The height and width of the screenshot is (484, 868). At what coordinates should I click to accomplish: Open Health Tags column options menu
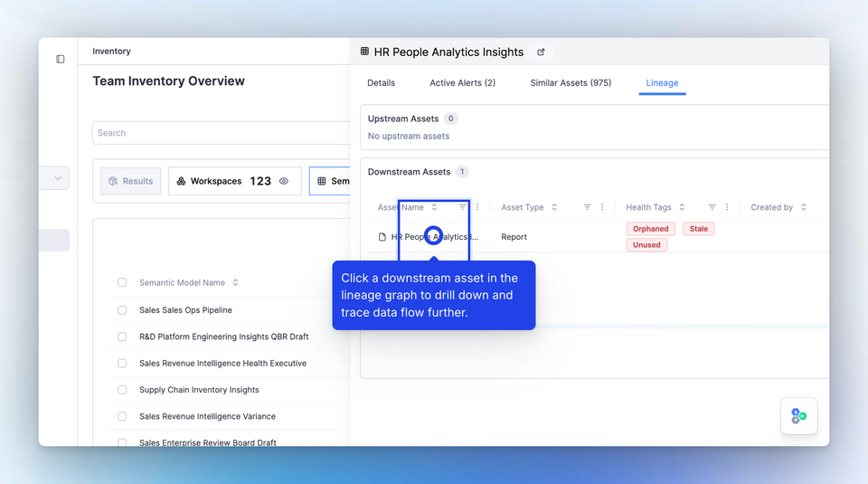point(727,207)
